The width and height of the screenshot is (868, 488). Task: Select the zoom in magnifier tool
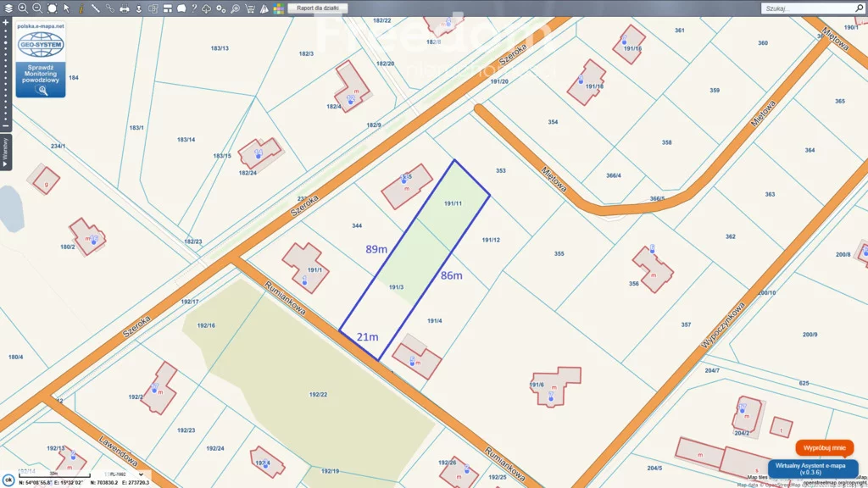(23, 8)
